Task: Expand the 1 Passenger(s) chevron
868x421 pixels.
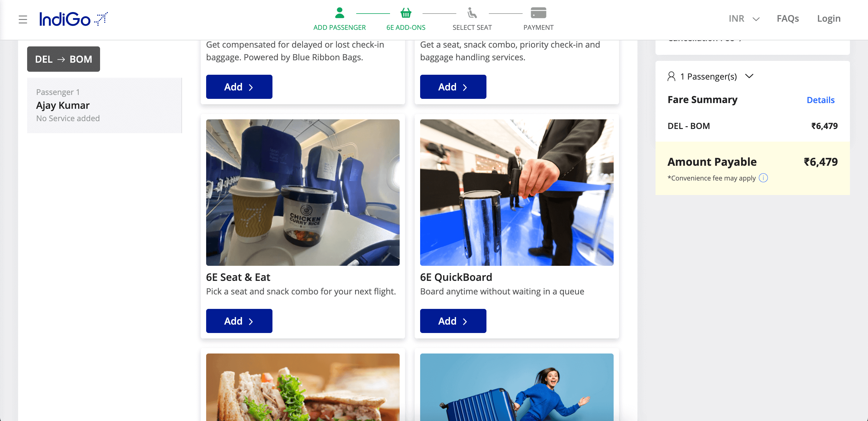Action: coord(749,76)
